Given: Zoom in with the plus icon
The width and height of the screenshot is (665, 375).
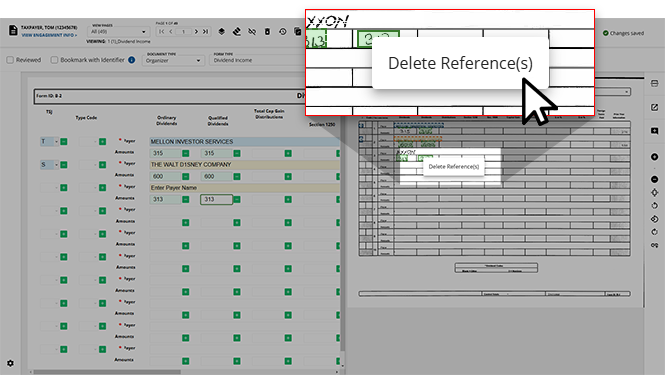Looking at the screenshot, I should pos(654,157).
